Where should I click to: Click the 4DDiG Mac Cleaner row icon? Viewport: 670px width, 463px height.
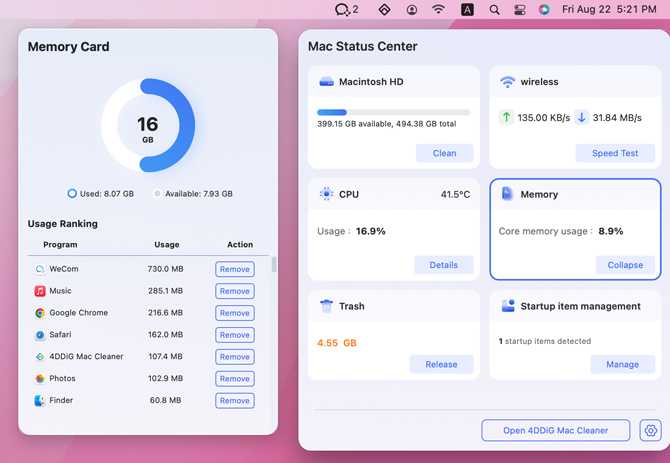[x=40, y=357]
